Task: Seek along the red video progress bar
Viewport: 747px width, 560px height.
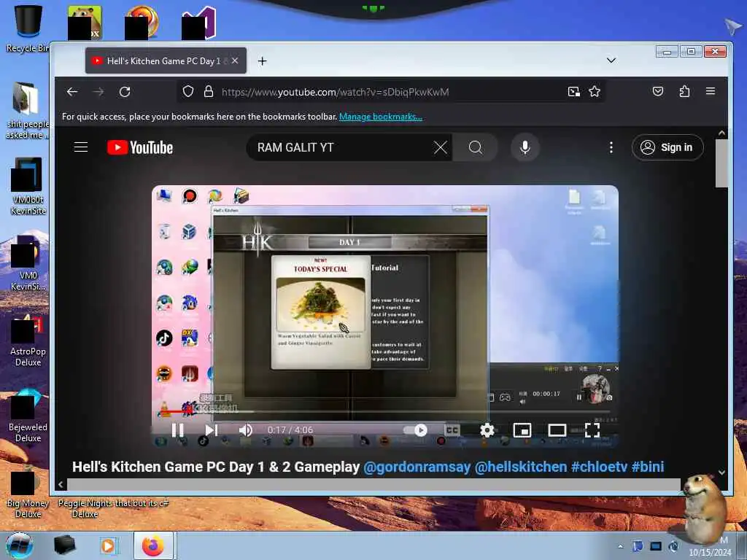Action: [385, 411]
